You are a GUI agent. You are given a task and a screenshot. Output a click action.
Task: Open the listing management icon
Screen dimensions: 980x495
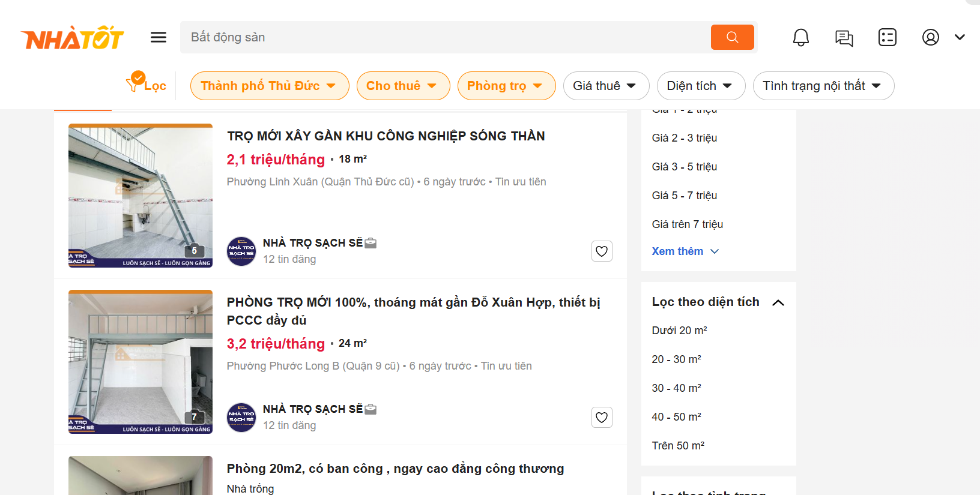(x=888, y=37)
